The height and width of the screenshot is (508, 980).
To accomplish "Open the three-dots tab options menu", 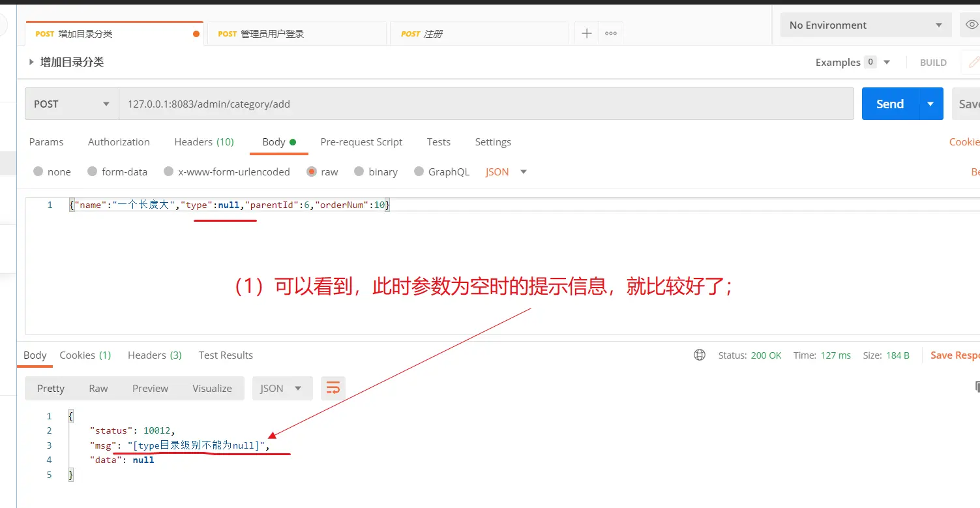I will pyautogui.click(x=611, y=33).
